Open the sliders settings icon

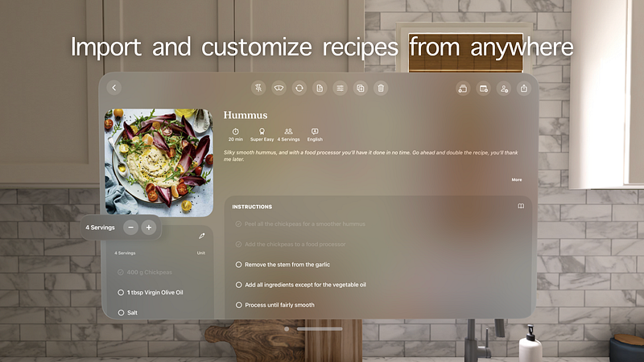340,88
